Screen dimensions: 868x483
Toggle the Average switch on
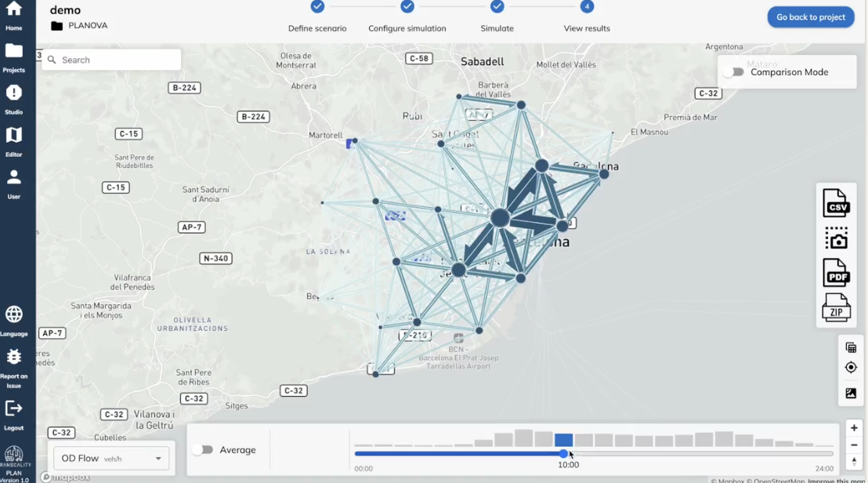(x=203, y=450)
